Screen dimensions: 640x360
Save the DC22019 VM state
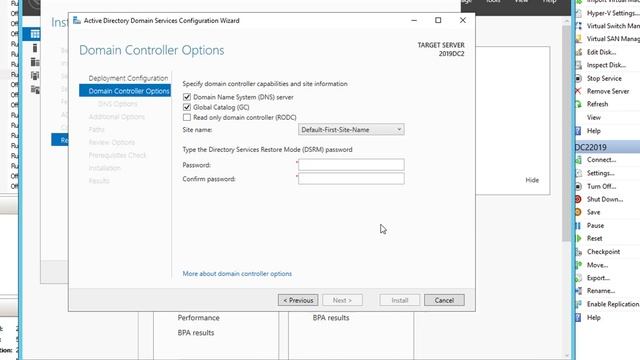593,212
